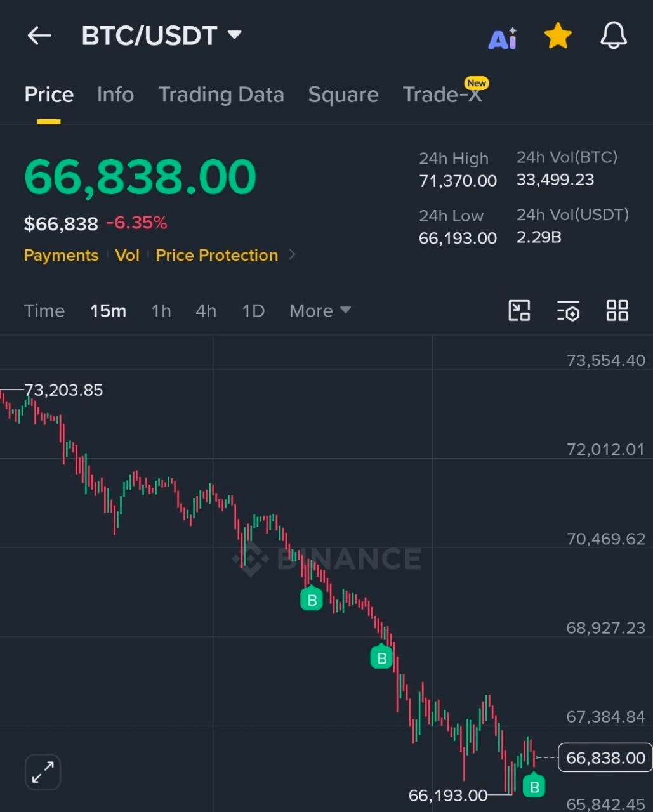Open the Payments tag link
The image size is (653, 812).
pos(61,255)
